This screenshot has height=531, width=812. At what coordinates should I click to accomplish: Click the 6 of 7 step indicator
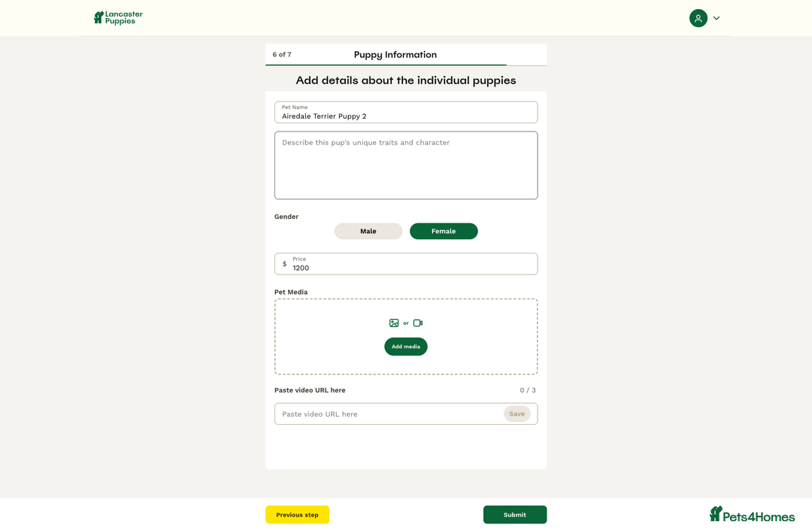(282, 55)
